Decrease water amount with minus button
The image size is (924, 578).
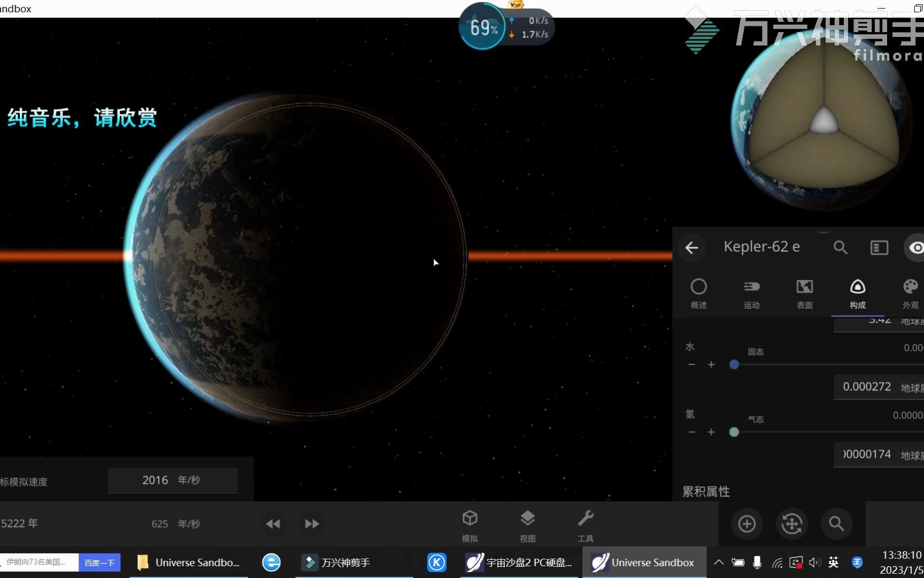pos(691,364)
